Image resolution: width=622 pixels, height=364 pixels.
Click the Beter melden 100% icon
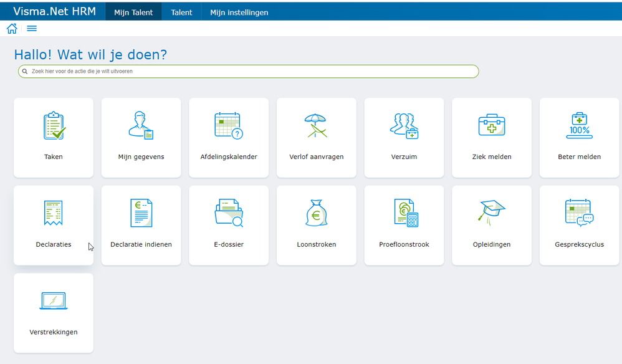point(579,126)
